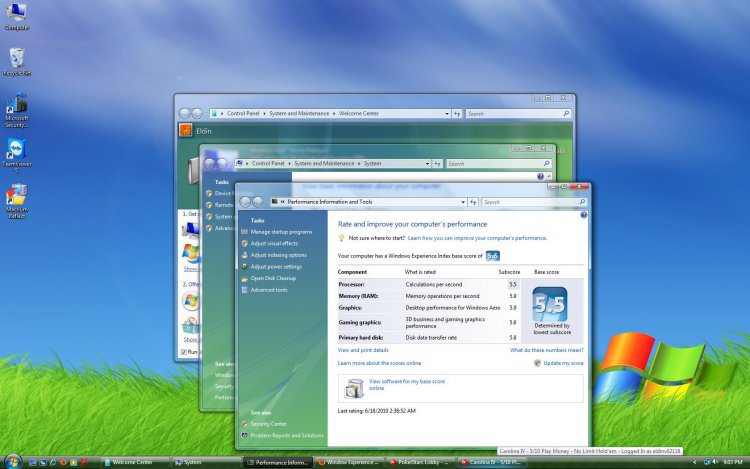Screen dimensions: 750x469
Task: Expand arrow after Control Panel in Welcome Center
Action: [x=264, y=113]
